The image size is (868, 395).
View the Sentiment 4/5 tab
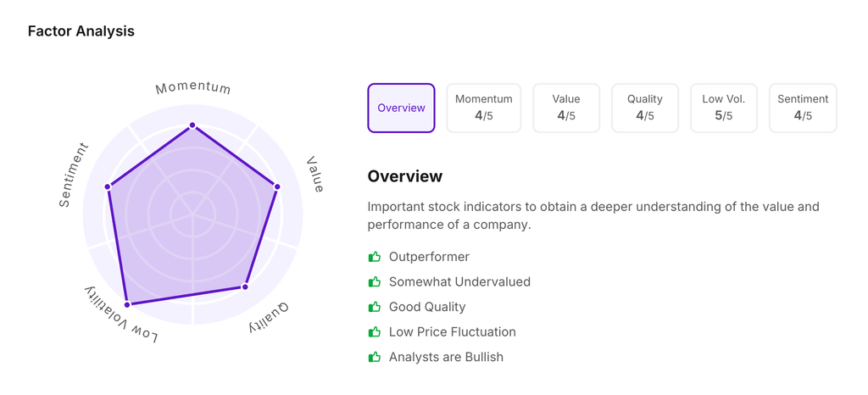point(803,108)
